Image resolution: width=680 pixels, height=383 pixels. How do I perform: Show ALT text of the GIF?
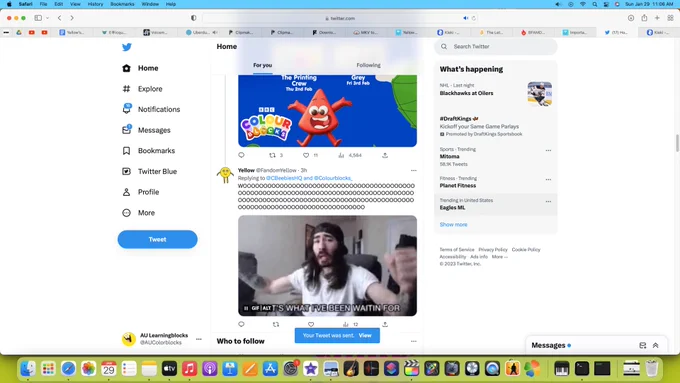(267, 308)
